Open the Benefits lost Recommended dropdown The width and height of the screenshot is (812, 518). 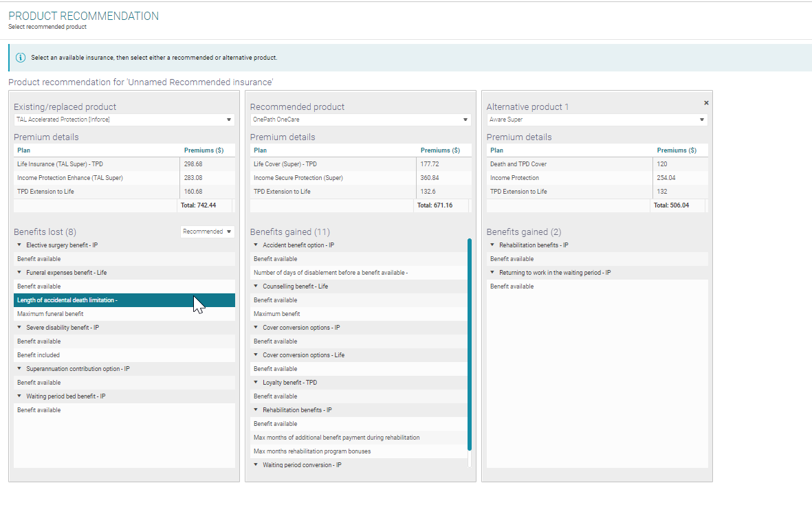point(207,232)
